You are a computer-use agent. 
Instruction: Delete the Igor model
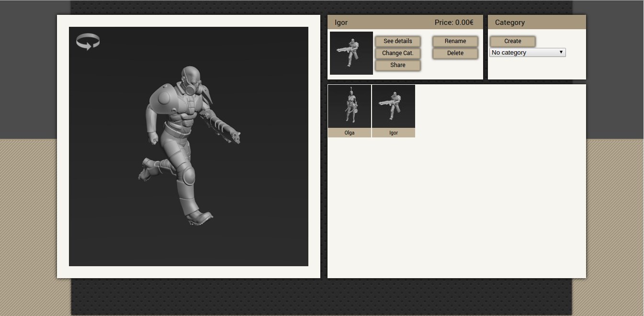454,53
